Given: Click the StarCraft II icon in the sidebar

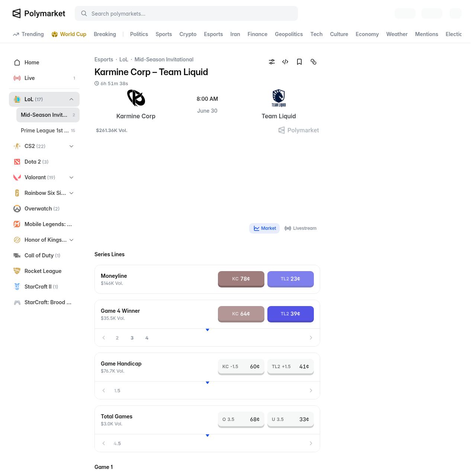Looking at the screenshot, I should (17, 287).
